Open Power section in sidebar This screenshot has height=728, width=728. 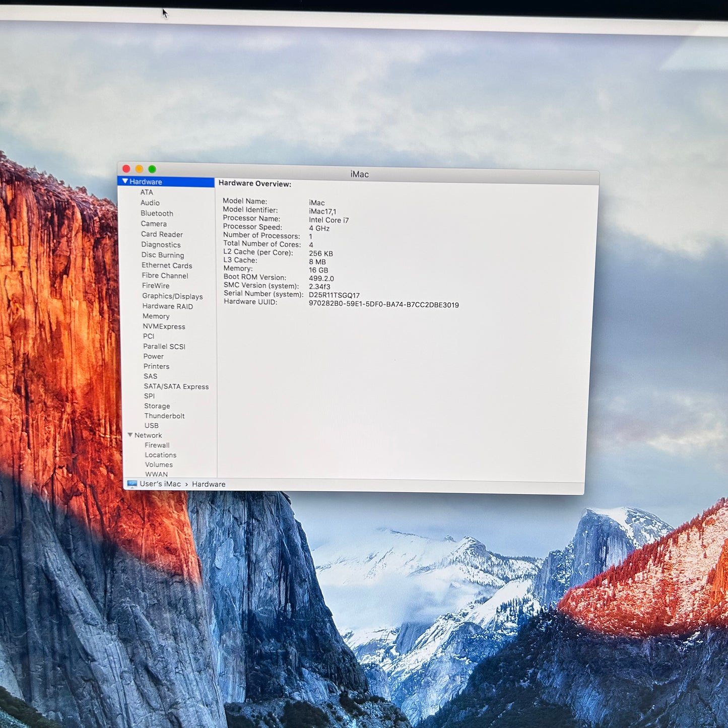click(153, 356)
